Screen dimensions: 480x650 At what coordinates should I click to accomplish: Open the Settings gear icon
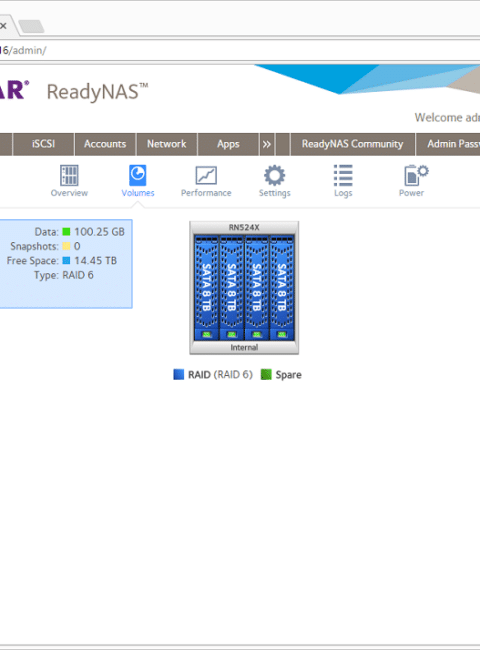(274, 175)
